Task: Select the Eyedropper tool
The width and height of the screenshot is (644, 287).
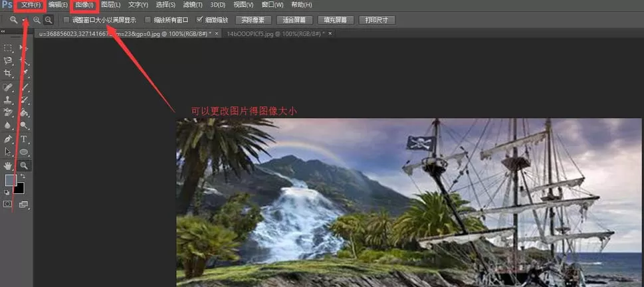Action: point(24,74)
